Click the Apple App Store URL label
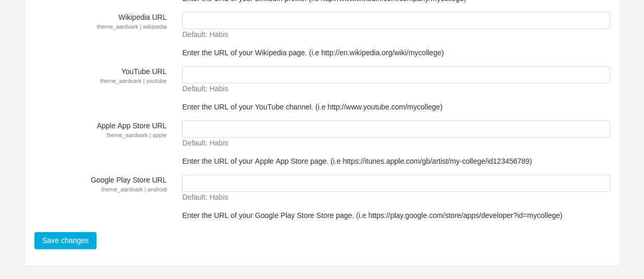 coord(132,126)
